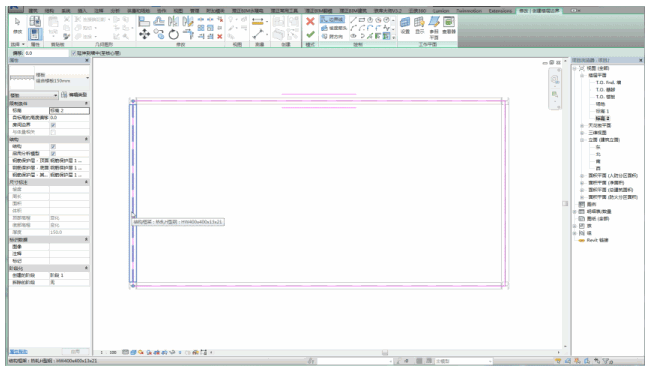Toggle the Enable Analytical Model checkbox
The width and height of the screenshot is (651, 369).
coord(53,154)
